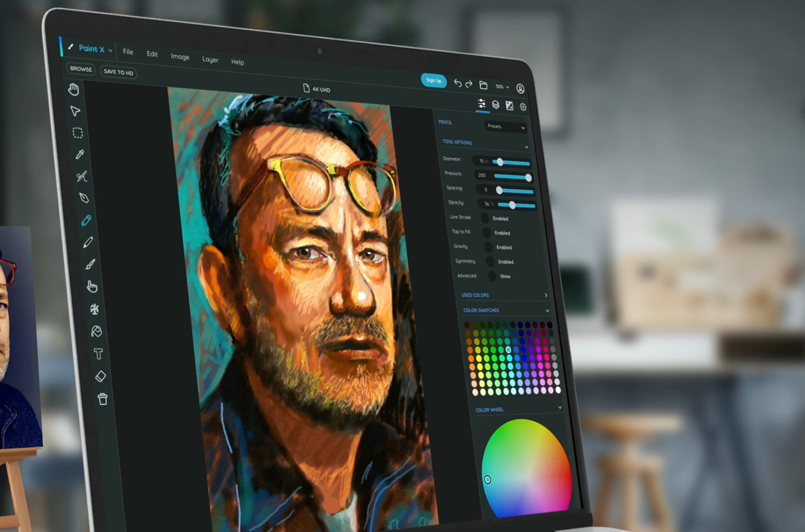Viewport: 805px width, 532px height.
Task: Turn on the Symmetry toggle
Action: coord(490,261)
